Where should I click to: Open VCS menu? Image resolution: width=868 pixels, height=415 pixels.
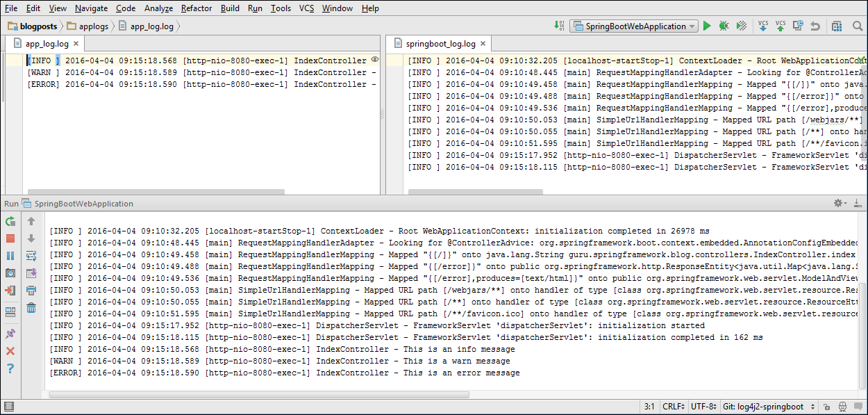click(307, 8)
